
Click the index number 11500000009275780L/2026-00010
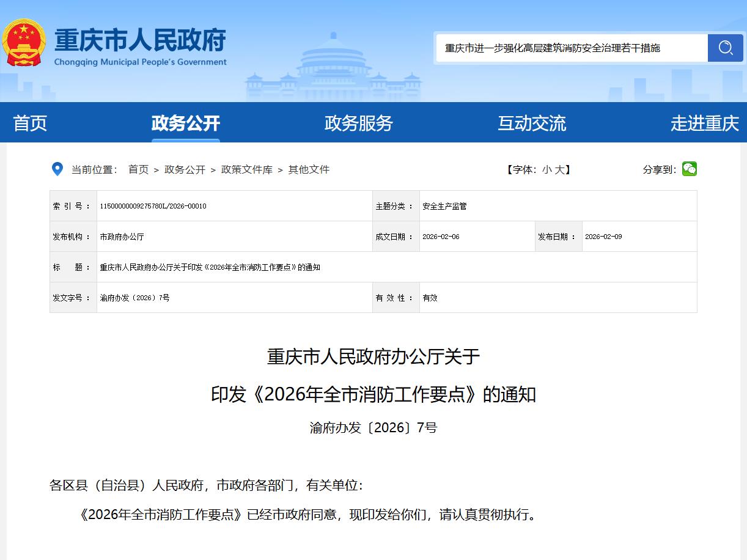153,206
